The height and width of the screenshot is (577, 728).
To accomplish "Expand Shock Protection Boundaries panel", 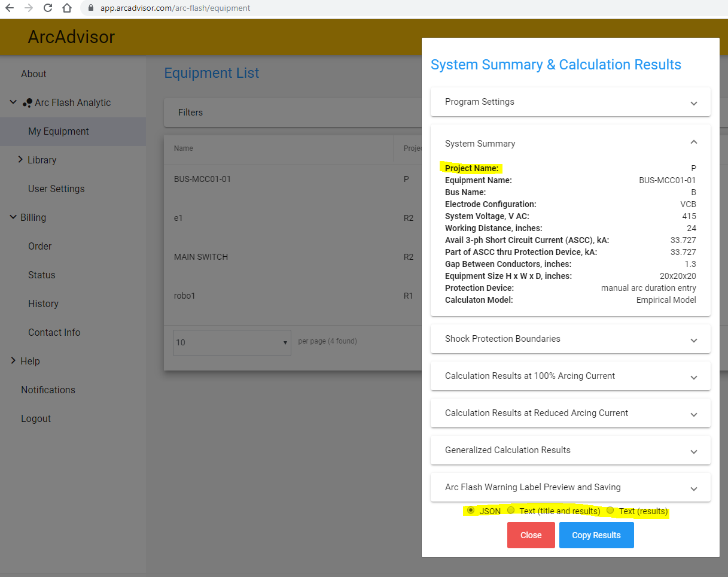I will click(571, 339).
